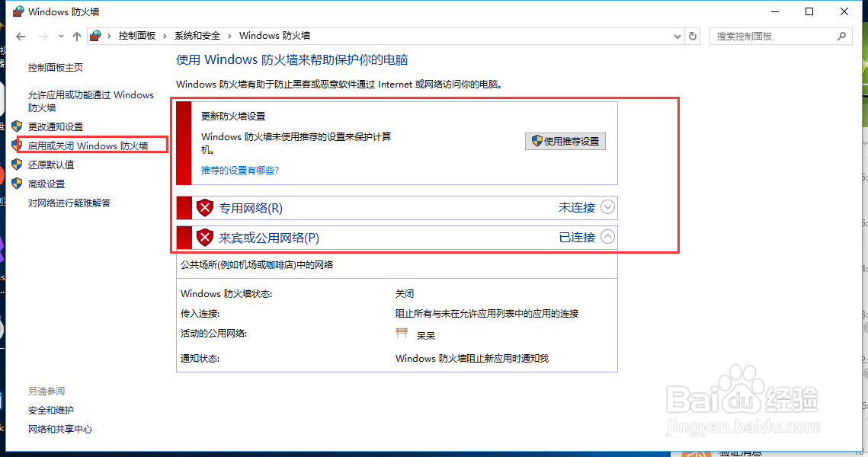
Task: Expand 专用网络 section with chevron
Action: [607, 207]
